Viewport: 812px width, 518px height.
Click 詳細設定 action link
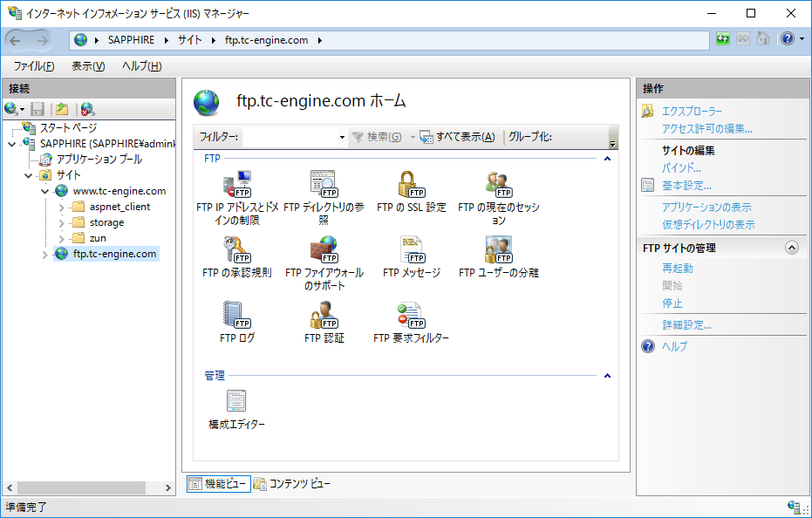686,325
